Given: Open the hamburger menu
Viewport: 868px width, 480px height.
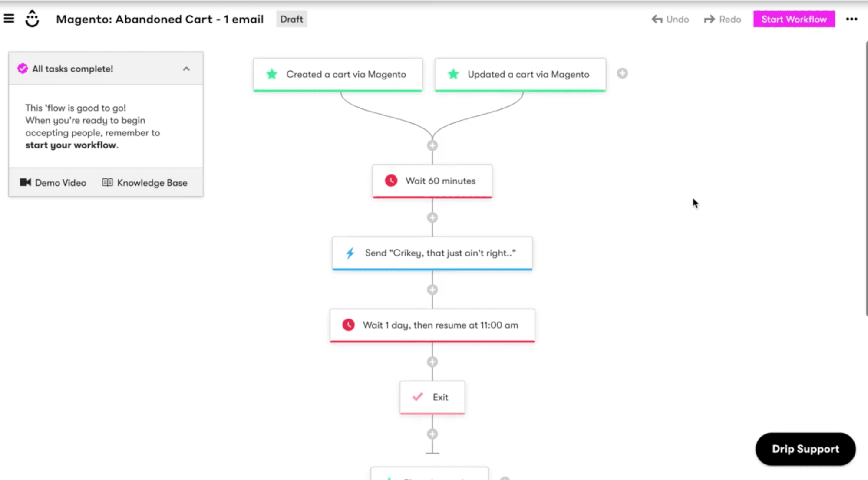Looking at the screenshot, I should pos(9,19).
